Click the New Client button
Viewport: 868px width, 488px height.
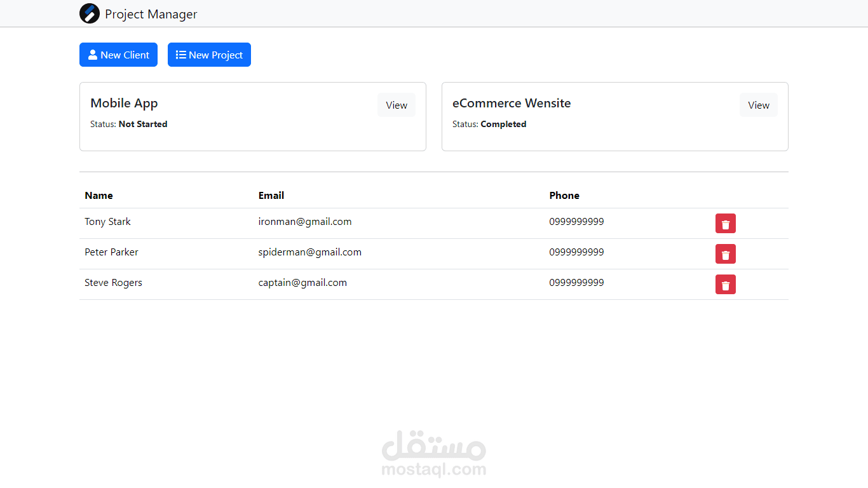coord(118,55)
